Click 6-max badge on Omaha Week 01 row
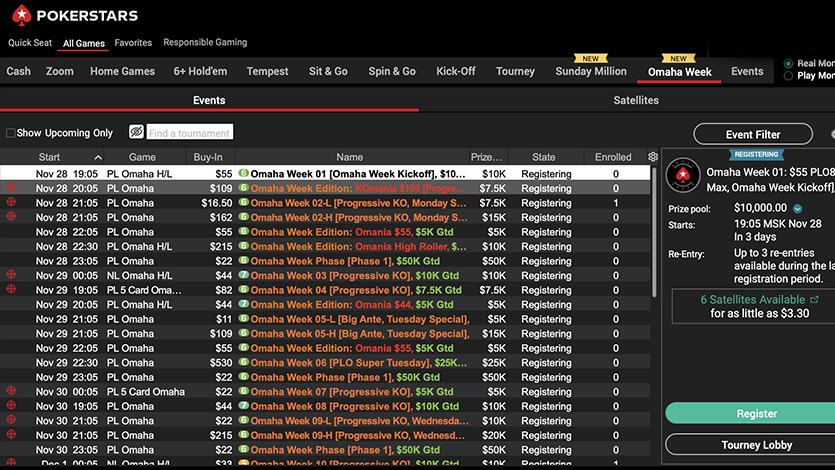This screenshot has width=835, height=470. tap(243, 173)
